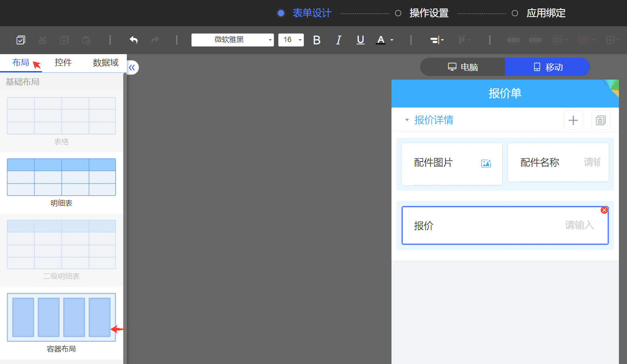The height and width of the screenshot is (364, 627).
Task: Click the split cells icon
Action: (x=535, y=40)
